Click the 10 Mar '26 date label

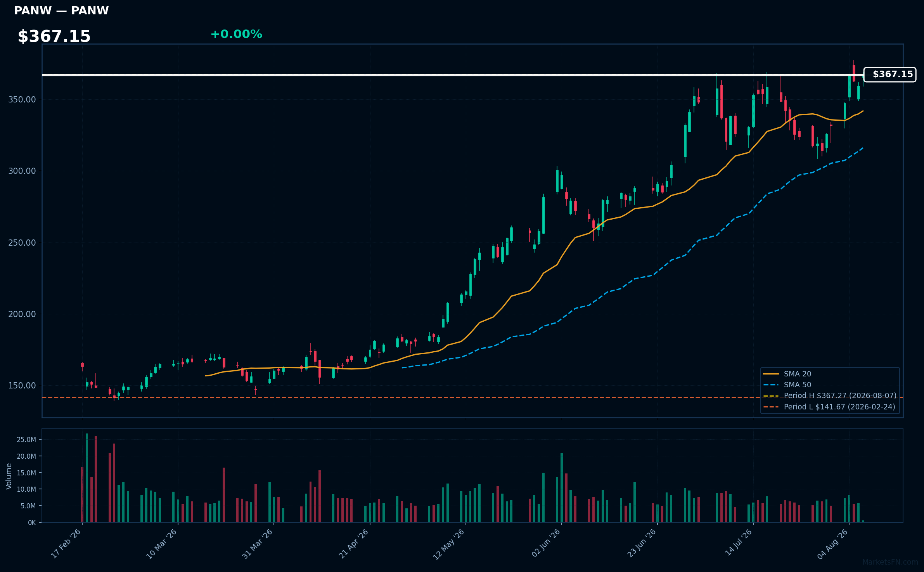click(x=162, y=544)
